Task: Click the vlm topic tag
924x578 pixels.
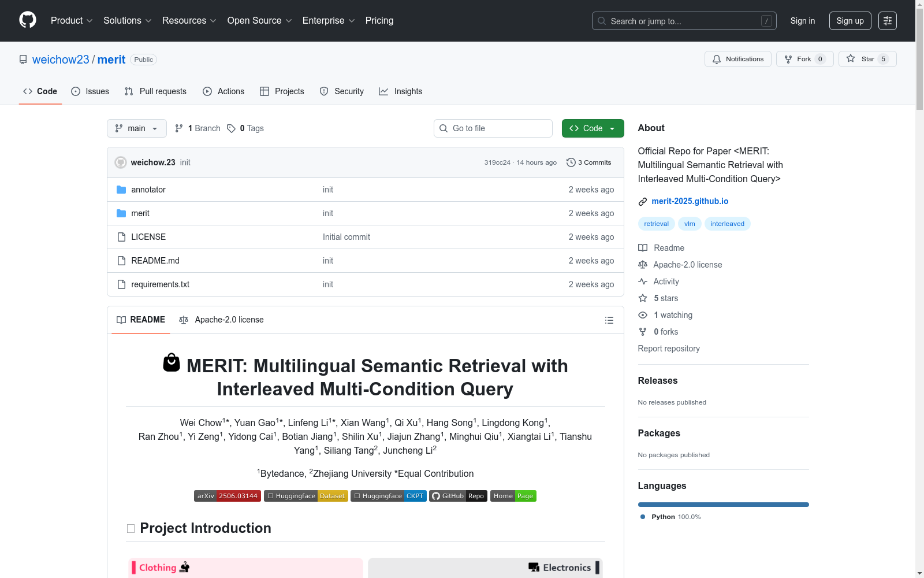Action: point(690,224)
